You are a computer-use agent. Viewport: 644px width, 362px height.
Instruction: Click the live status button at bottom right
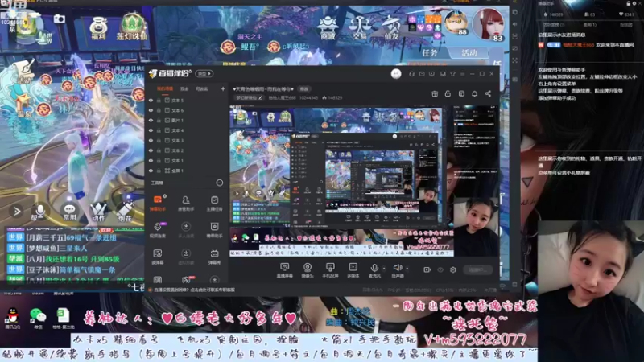click(x=477, y=269)
